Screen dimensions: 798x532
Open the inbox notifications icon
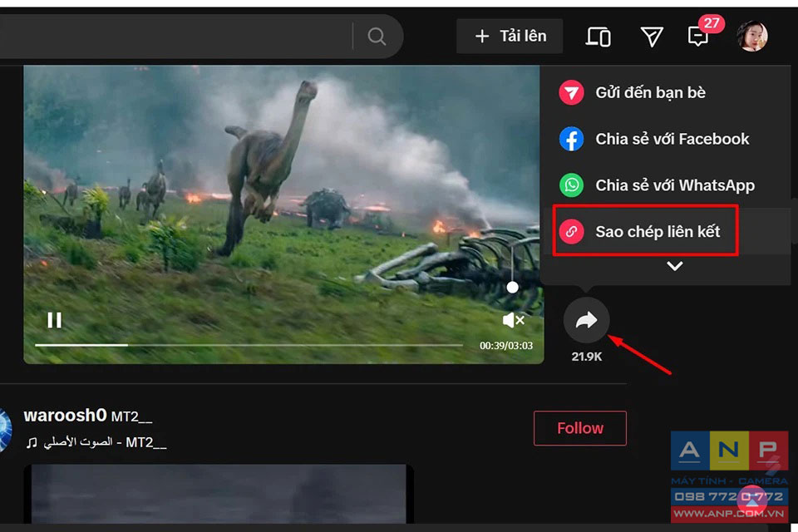click(x=697, y=36)
